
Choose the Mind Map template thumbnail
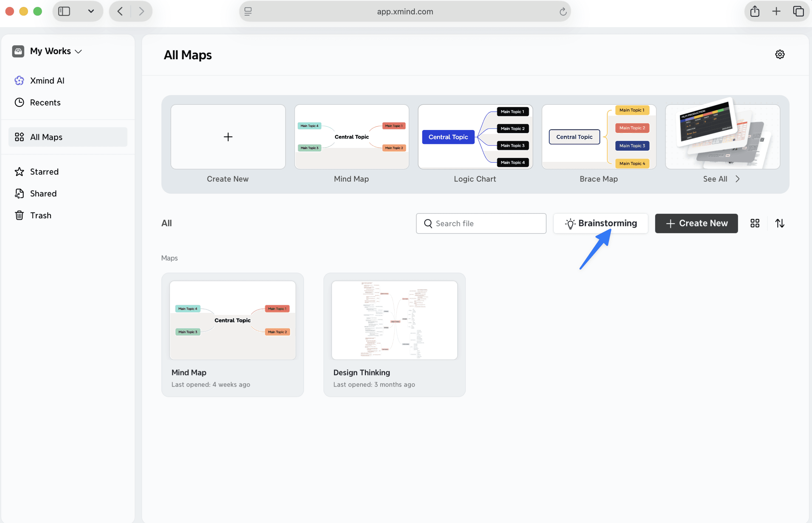[351, 137]
